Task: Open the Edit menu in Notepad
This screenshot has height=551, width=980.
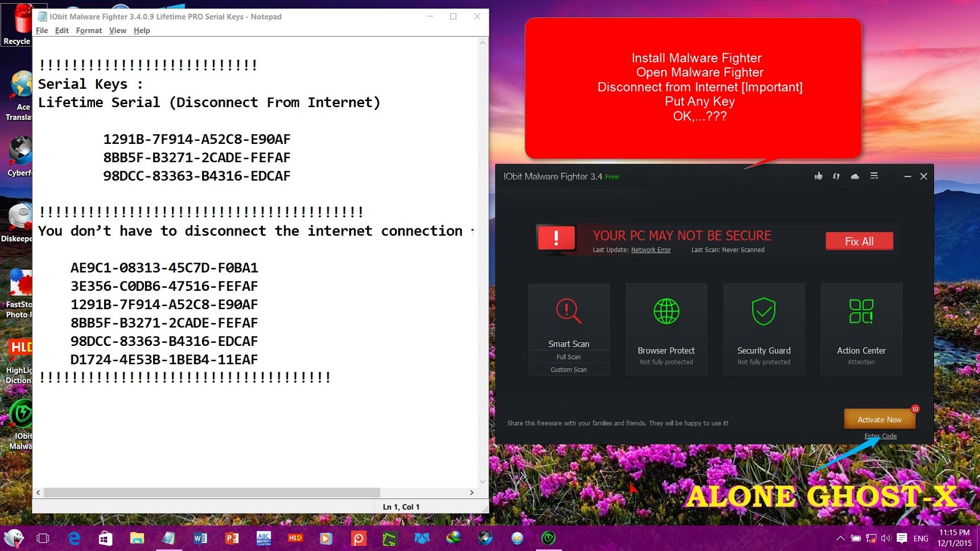Action: (x=62, y=31)
